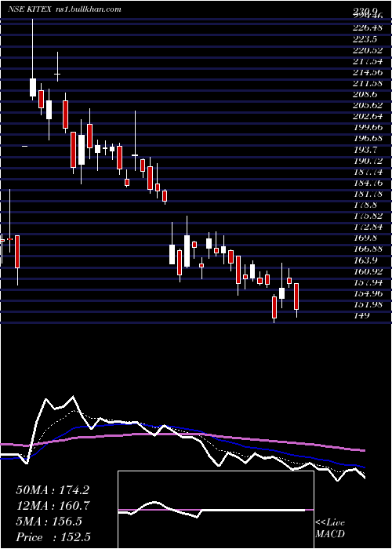392x549 pixels.
Task: Click the 217.54 price axis label
Action: pos(366,62)
